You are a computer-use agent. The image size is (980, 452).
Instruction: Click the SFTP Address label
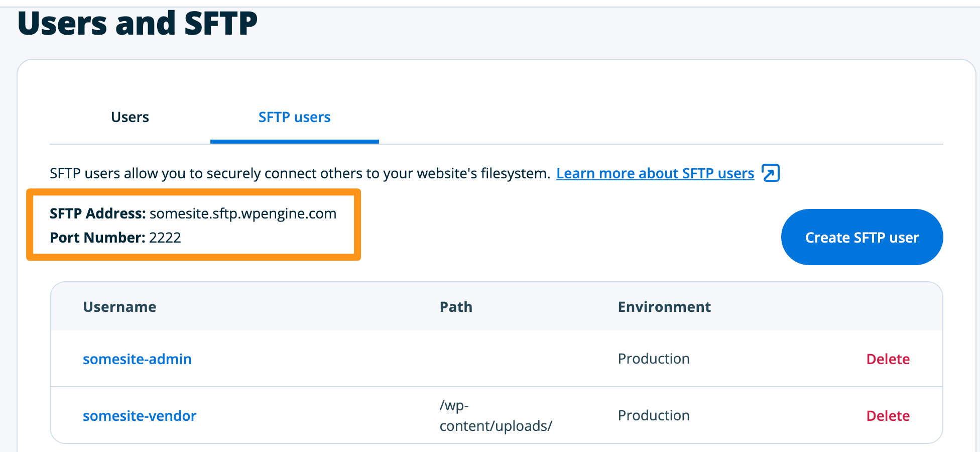coord(97,213)
